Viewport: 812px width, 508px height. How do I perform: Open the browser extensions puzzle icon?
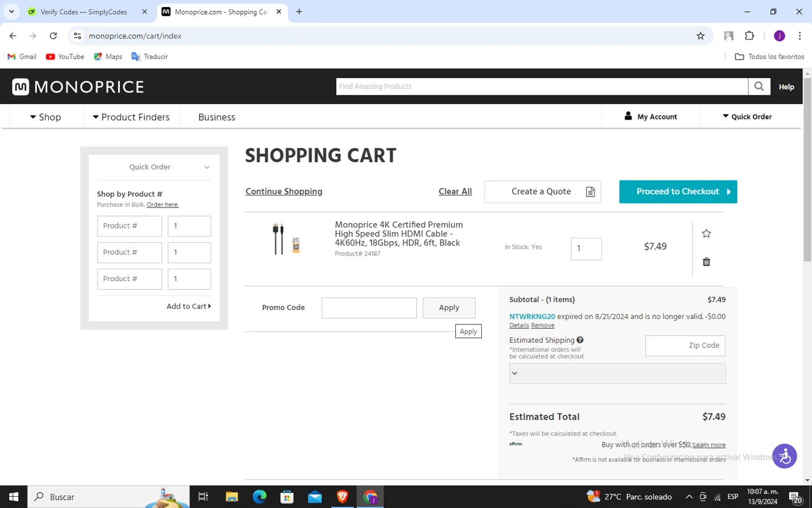tap(749, 36)
